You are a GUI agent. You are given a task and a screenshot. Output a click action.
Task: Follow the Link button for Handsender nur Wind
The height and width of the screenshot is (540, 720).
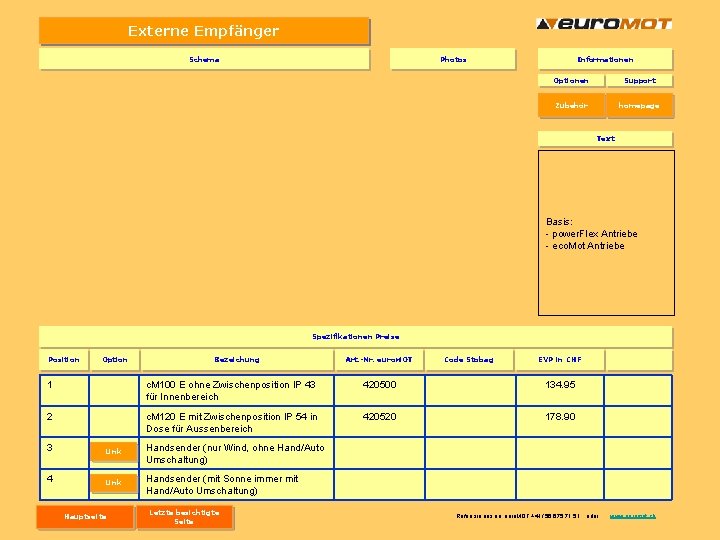pos(113,451)
